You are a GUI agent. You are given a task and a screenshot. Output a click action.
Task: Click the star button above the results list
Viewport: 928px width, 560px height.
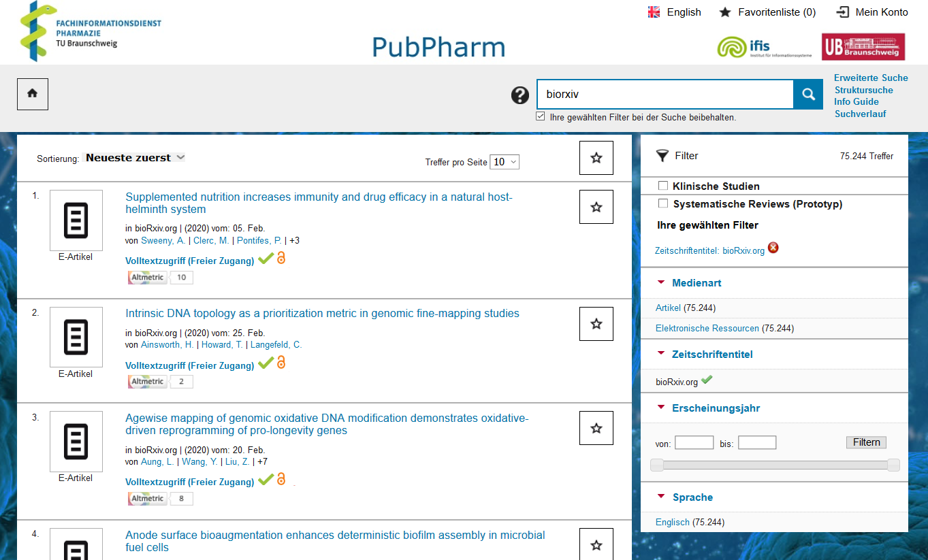(596, 158)
